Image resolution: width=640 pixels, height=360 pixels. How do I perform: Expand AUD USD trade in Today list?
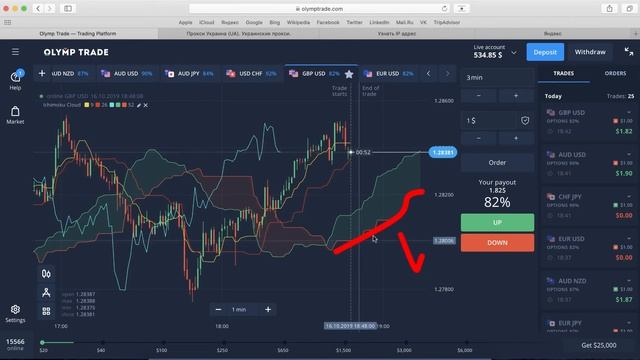pos(589,164)
